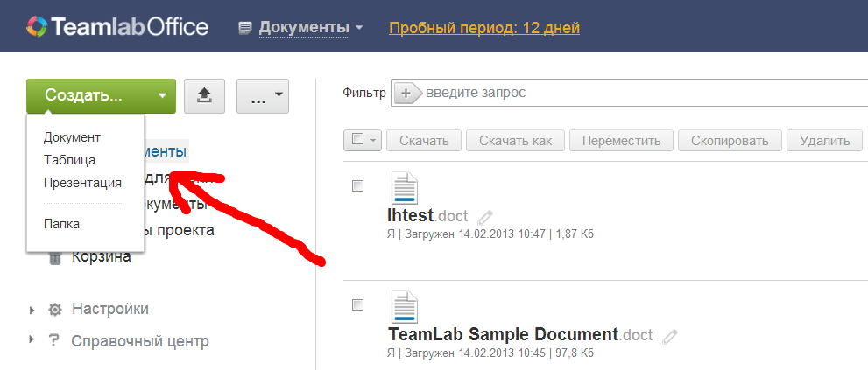This screenshot has width=868, height=370.
Task: Expand the Справочный центр section arrow
Action: click(32, 340)
